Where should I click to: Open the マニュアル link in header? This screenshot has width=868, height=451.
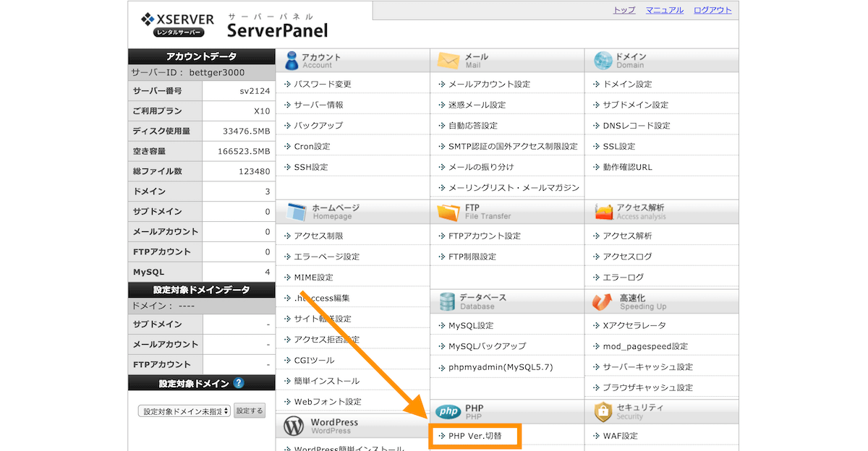[664, 10]
